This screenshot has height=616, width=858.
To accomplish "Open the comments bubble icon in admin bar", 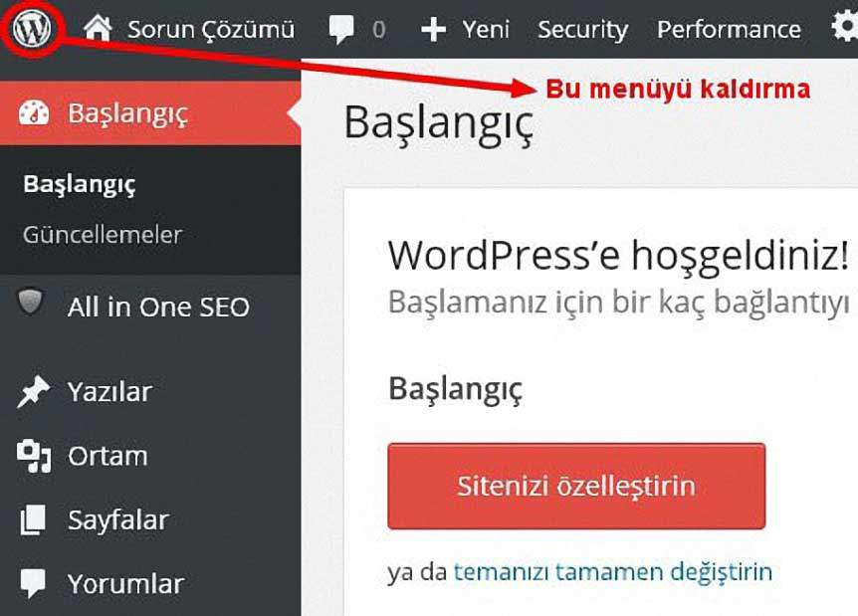I will pos(340,30).
